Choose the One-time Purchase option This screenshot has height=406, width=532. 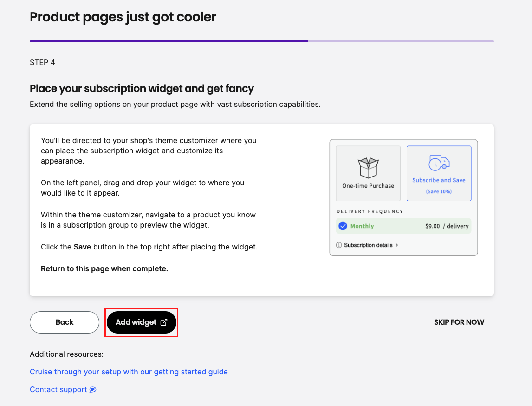[x=368, y=173]
